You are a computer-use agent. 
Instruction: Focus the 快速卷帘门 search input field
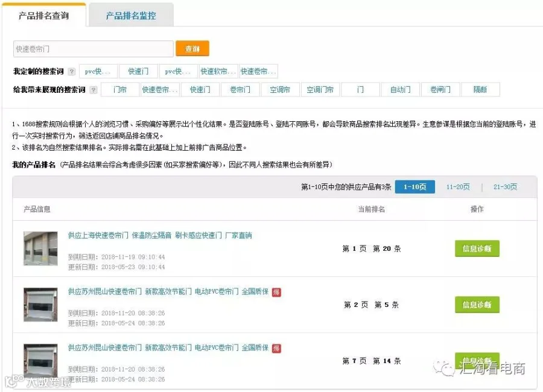pos(93,49)
